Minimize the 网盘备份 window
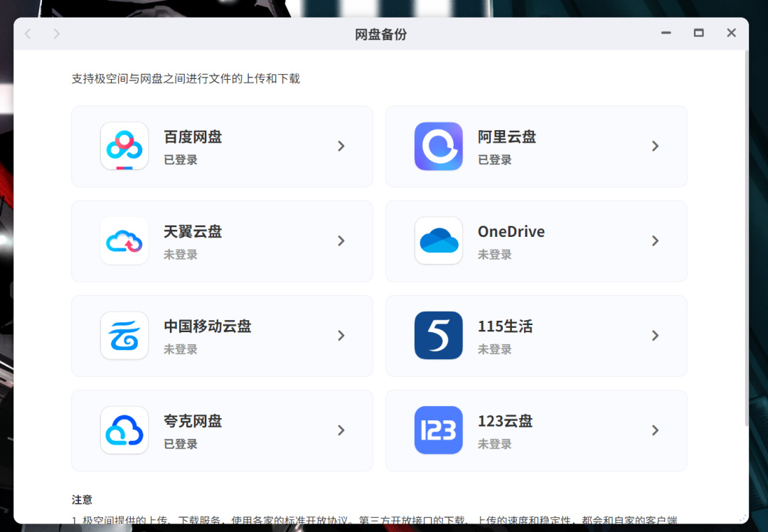Viewport: 768px width, 532px height. click(x=666, y=33)
